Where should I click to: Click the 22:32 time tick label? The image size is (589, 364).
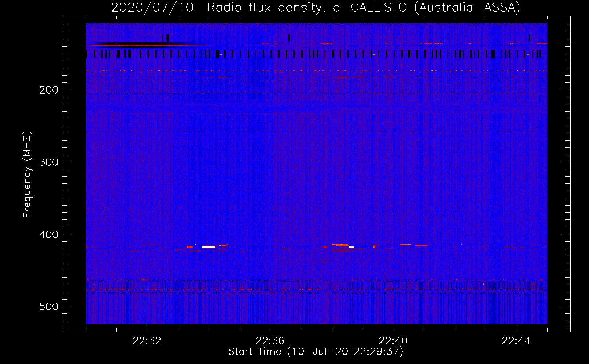click(x=147, y=341)
